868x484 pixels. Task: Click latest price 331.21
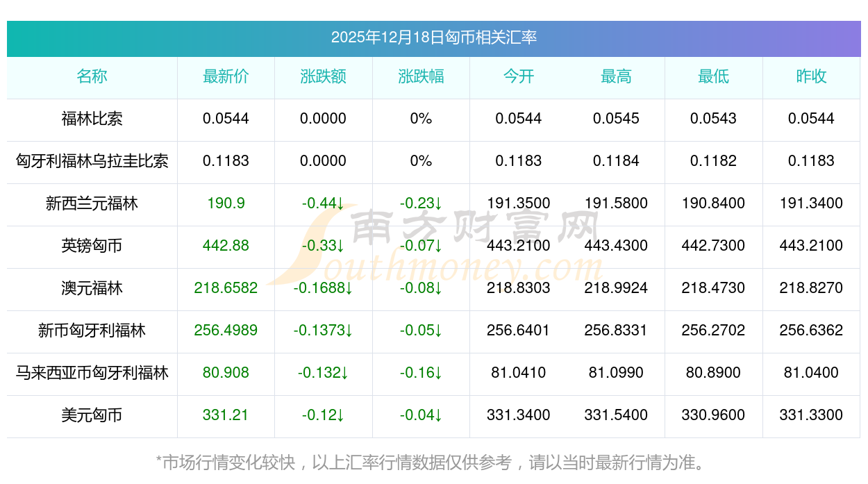pos(226,415)
